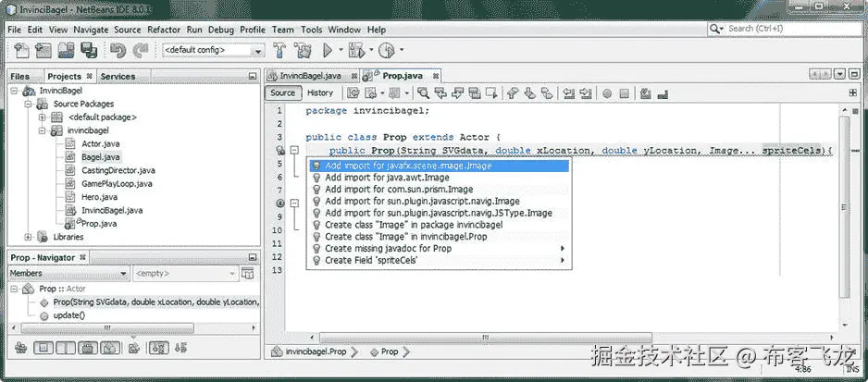868x382 pixels.
Task: Expand the default package node
Action: point(42,117)
